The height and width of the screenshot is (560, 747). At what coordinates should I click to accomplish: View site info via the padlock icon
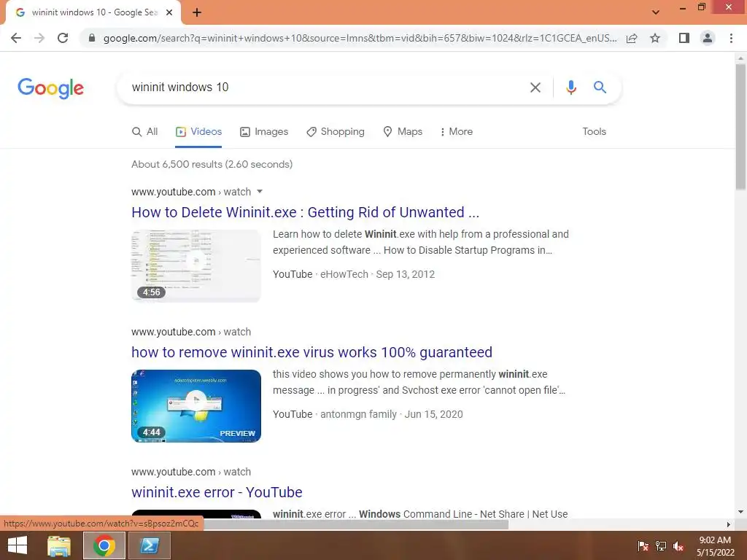pos(92,38)
